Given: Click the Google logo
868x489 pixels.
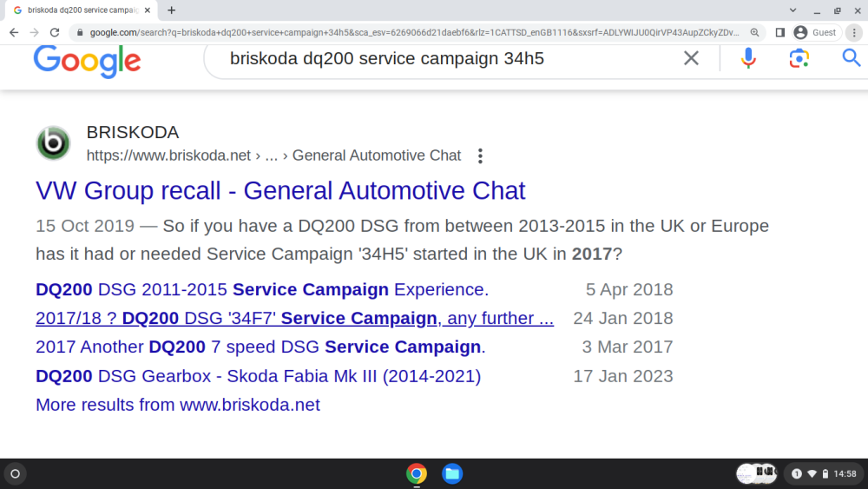Looking at the screenshot, I should tap(88, 61).
